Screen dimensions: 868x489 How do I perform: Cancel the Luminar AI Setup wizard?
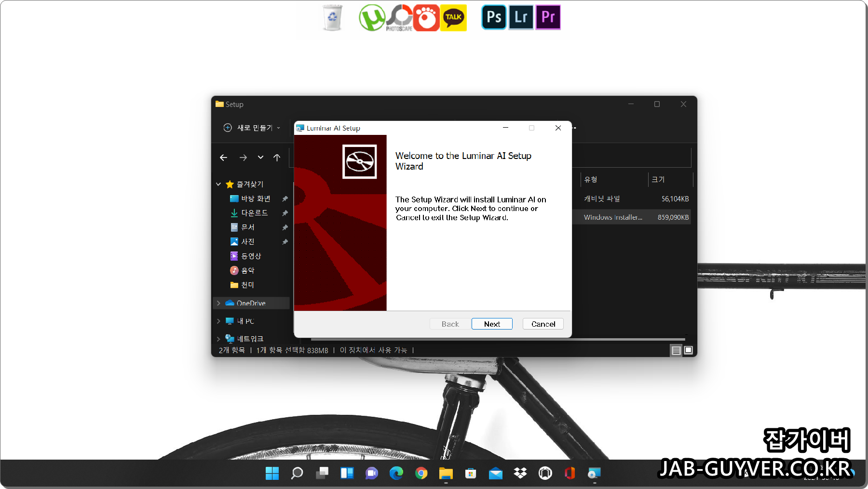pyautogui.click(x=543, y=324)
